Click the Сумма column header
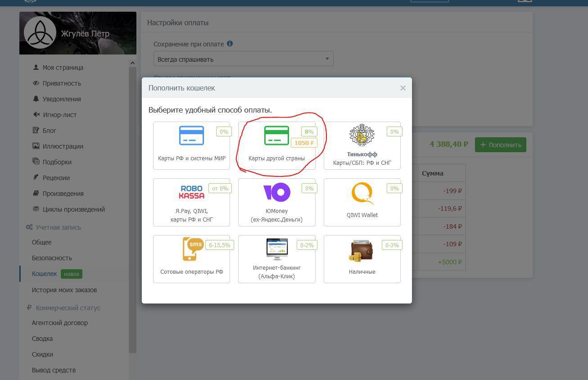Image resolution: width=588 pixels, height=380 pixels. pyautogui.click(x=433, y=173)
